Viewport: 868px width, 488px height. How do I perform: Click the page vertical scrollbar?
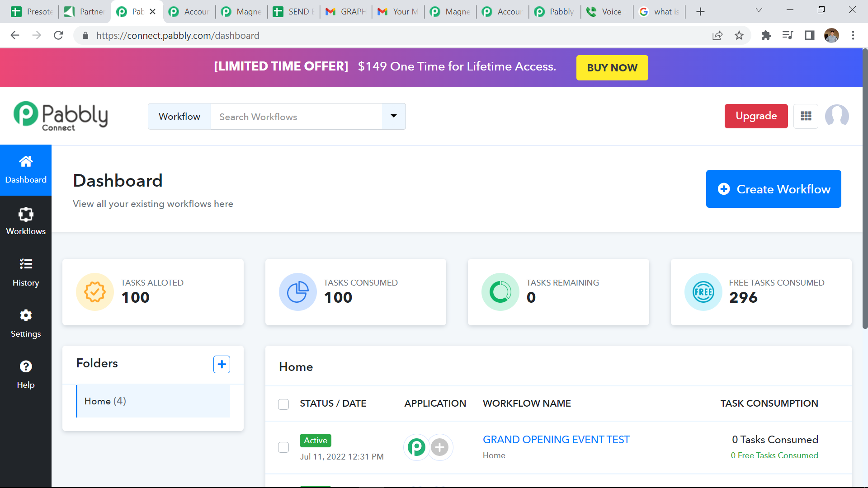[865, 189]
